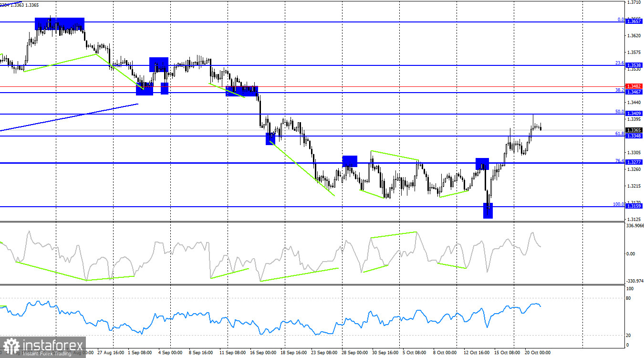Viewport: 644px width, 358px height.
Task: Select the current price tag 1.3365
Action: pyautogui.click(x=634, y=130)
